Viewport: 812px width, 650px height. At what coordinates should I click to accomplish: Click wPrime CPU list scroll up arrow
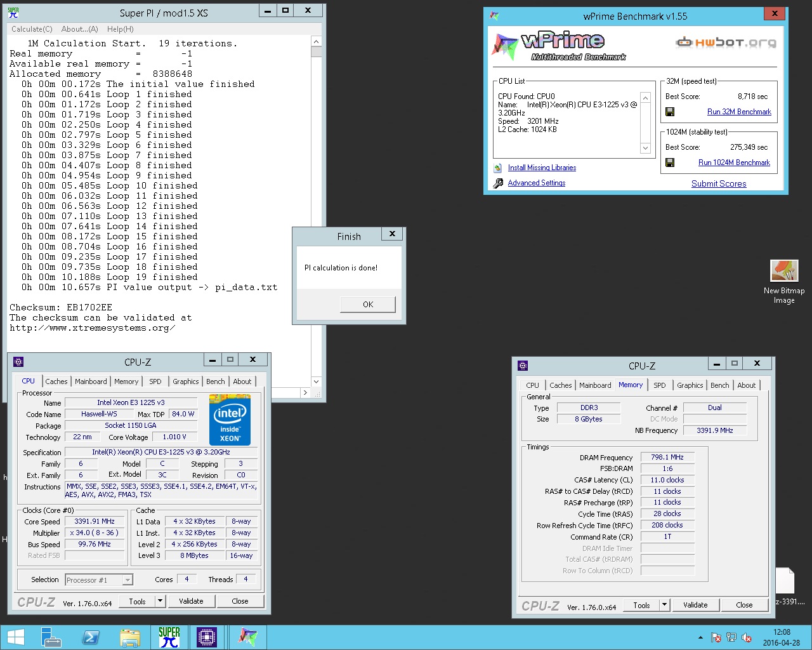[645, 98]
